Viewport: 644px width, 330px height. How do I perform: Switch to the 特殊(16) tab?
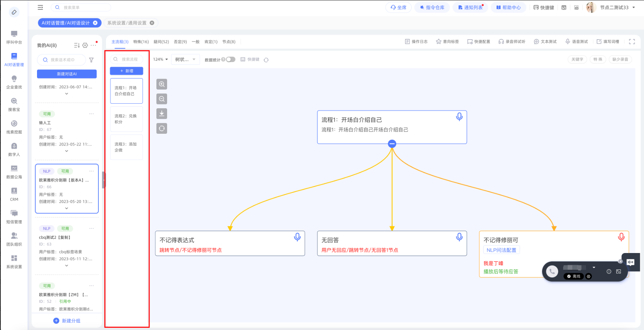(x=141, y=42)
